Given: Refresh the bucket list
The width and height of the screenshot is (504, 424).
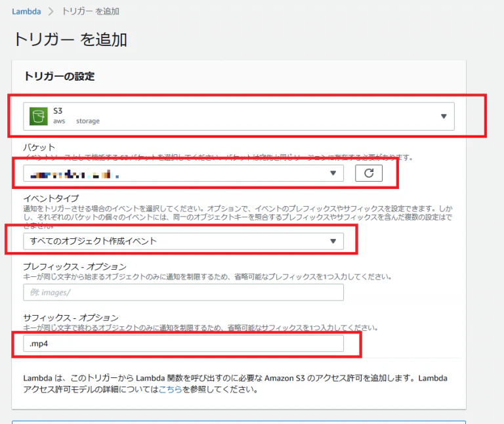Looking at the screenshot, I should pos(369,173).
